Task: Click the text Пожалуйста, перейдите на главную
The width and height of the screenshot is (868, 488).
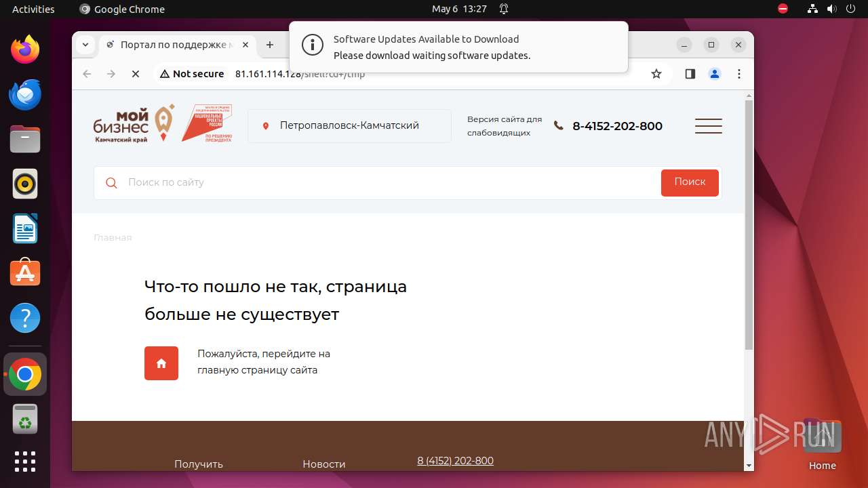Action: click(x=264, y=362)
